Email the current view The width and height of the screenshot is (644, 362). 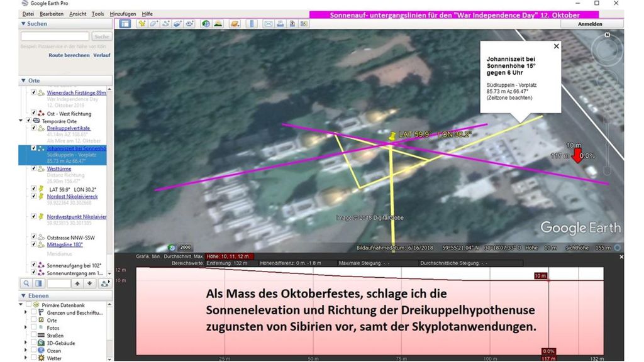pyautogui.click(x=268, y=24)
